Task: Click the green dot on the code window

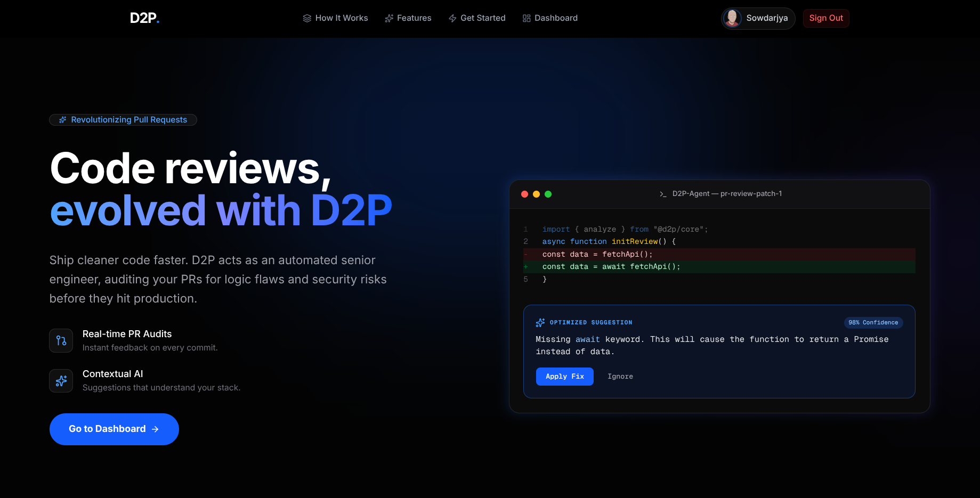Action: coord(548,194)
